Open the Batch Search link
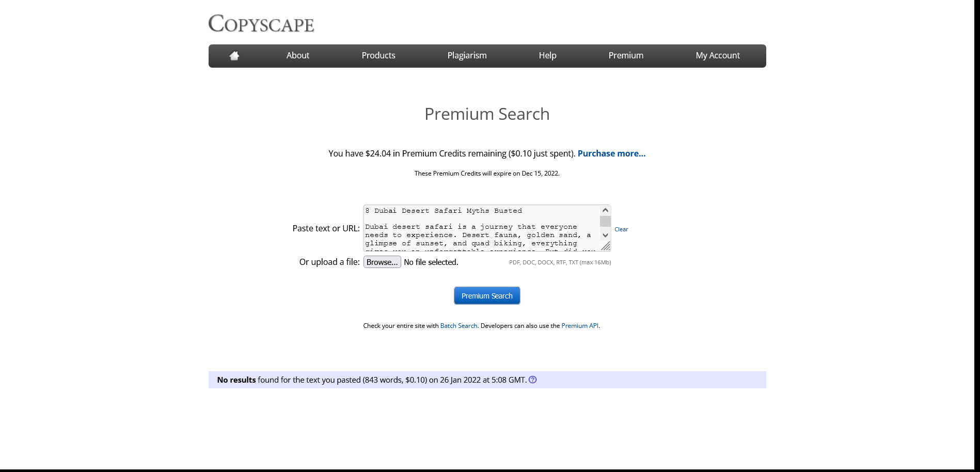 tap(459, 326)
